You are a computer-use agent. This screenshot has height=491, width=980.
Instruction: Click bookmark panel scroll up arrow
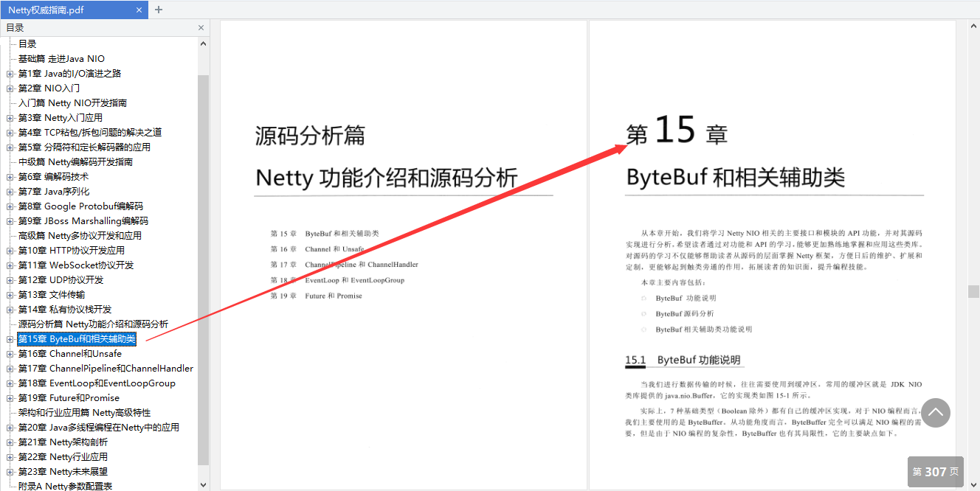point(204,43)
